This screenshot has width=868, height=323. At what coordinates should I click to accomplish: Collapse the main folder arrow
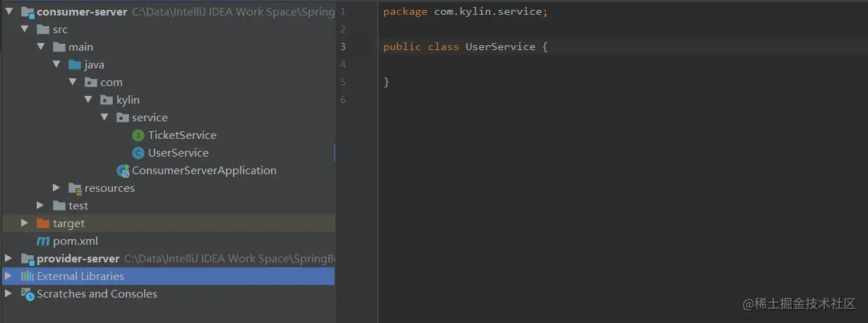[40, 47]
